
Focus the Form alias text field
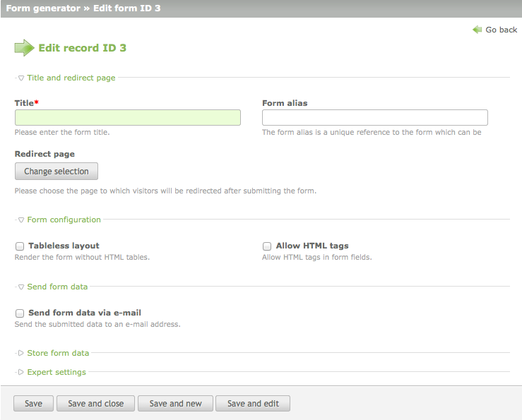[x=374, y=118]
